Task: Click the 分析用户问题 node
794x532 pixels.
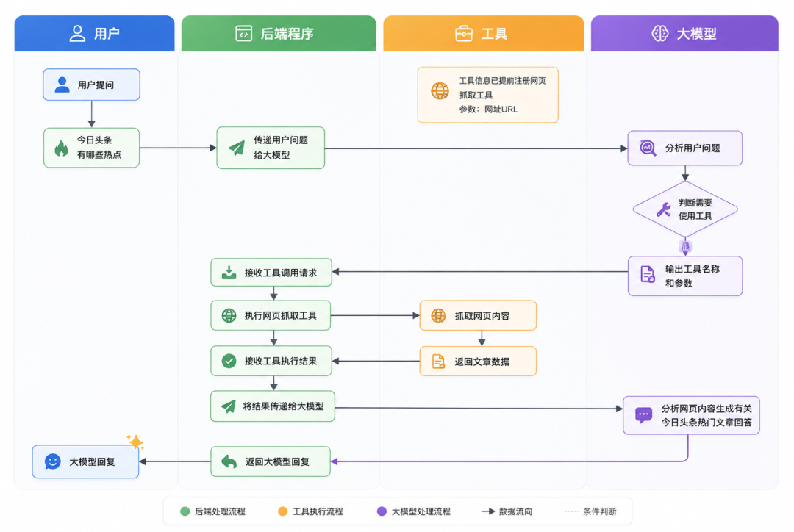Action: point(684,148)
